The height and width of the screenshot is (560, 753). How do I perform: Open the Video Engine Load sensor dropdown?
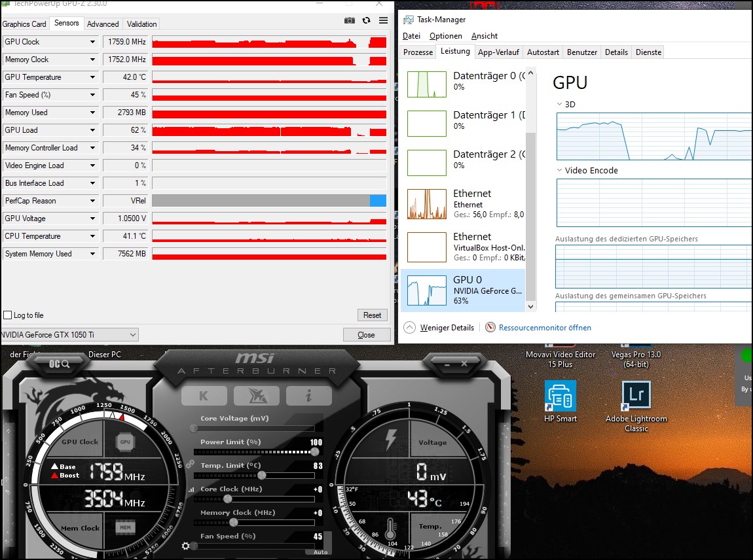(92, 166)
